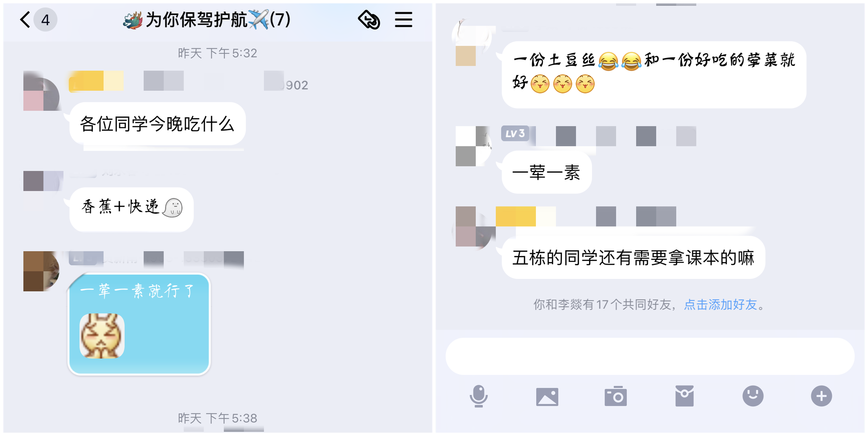Image resolution: width=868 pixels, height=436 pixels.
Task: Tap the back arrow with unread count 4
Action: (38, 19)
